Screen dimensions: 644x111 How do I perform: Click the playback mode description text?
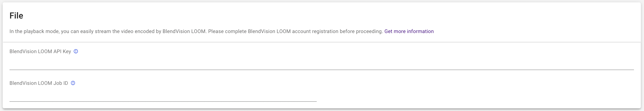[196, 31]
